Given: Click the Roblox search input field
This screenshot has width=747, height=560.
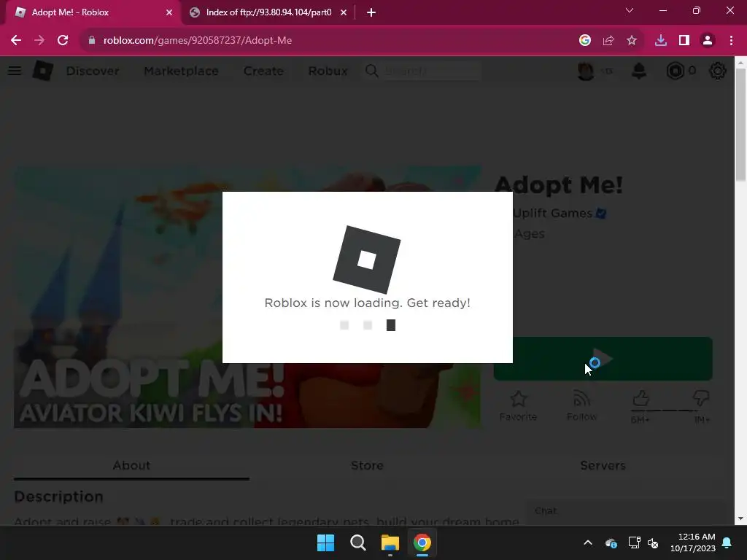Looking at the screenshot, I should 431,71.
